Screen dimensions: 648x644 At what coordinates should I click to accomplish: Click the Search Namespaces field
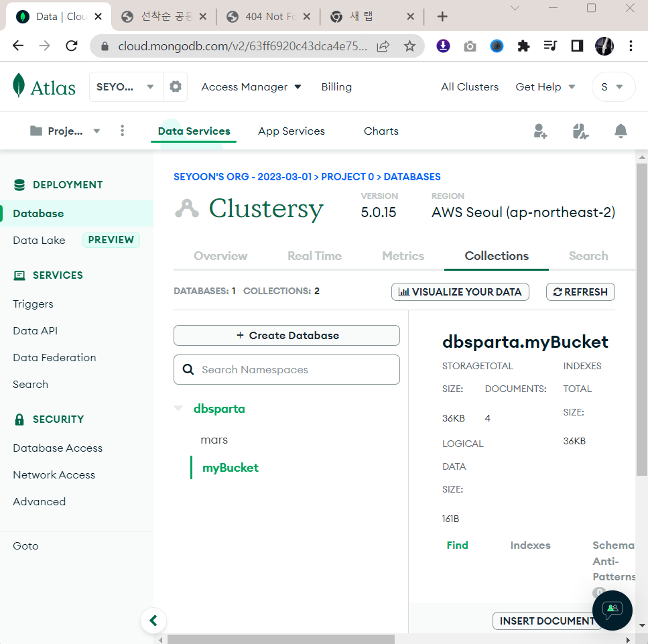click(x=287, y=369)
